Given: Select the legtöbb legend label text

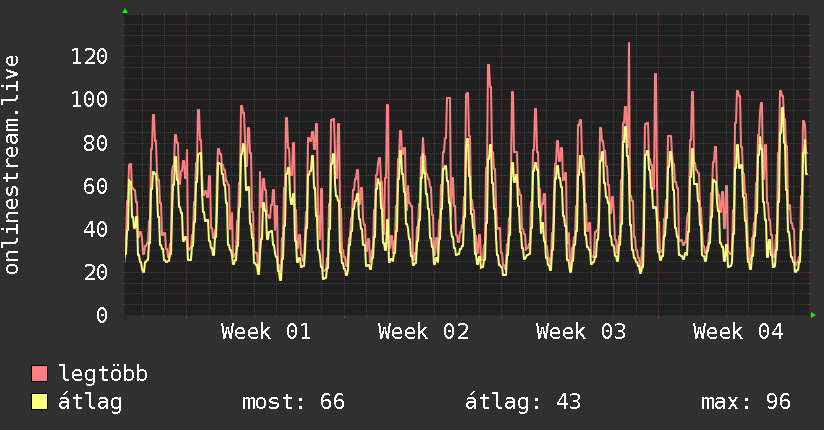Looking at the screenshot, I should coord(103,374).
